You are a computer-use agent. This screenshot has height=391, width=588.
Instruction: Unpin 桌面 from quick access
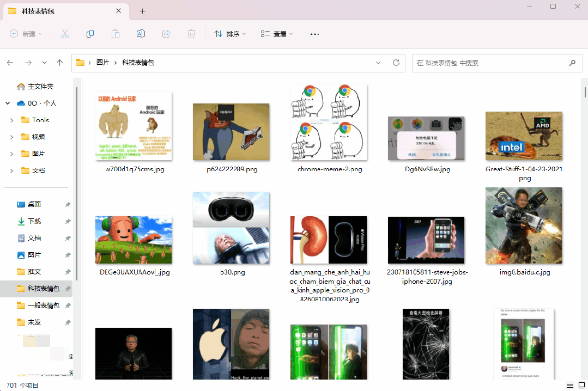pyautogui.click(x=68, y=204)
